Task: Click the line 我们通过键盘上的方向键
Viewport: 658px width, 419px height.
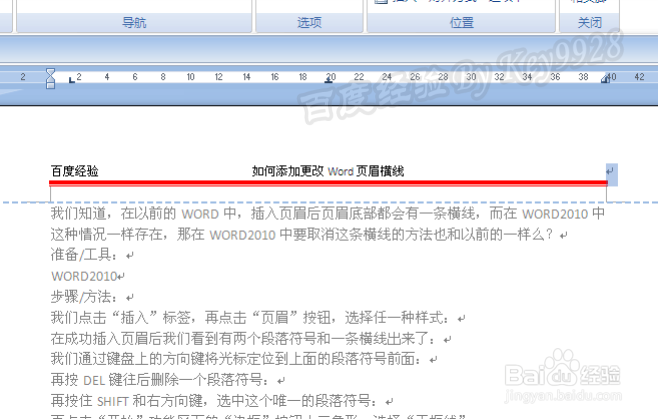Action: [x=244, y=359]
